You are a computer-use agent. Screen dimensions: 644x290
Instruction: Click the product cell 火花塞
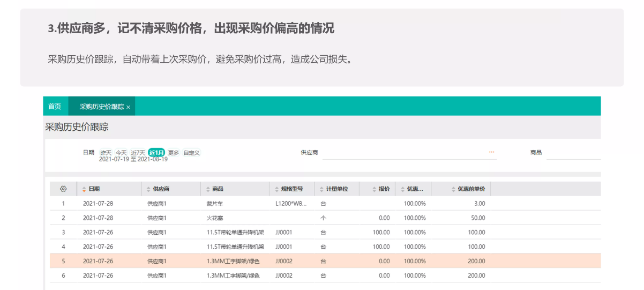(x=215, y=218)
